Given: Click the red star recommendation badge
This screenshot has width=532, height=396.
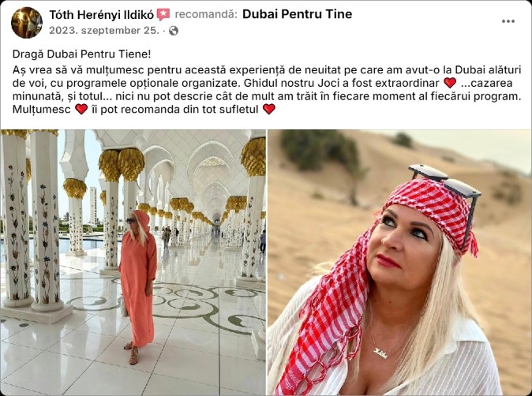Looking at the screenshot, I should click(x=163, y=14).
